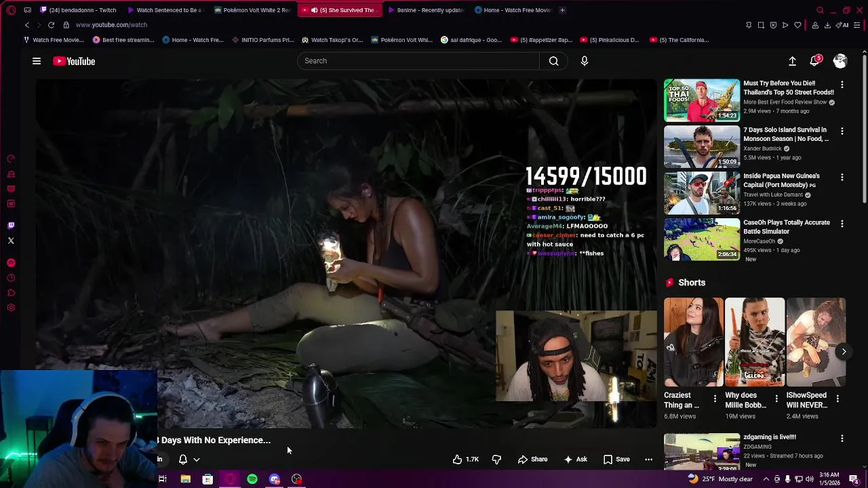Image resolution: width=868 pixels, height=488 pixels.
Task: Open Best free streaming bookmark
Action: click(x=123, y=40)
